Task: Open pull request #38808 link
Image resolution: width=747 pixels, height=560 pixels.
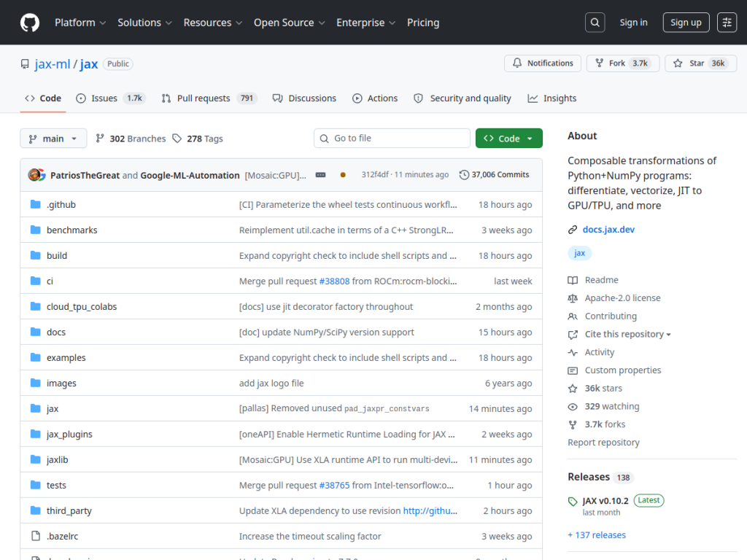Action: click(334, 281)
